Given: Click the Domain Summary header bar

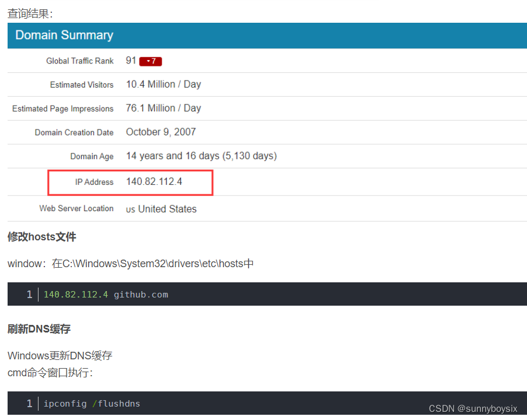Looking at the screenshot, I should pyautogui.click(x=63, y=35).
